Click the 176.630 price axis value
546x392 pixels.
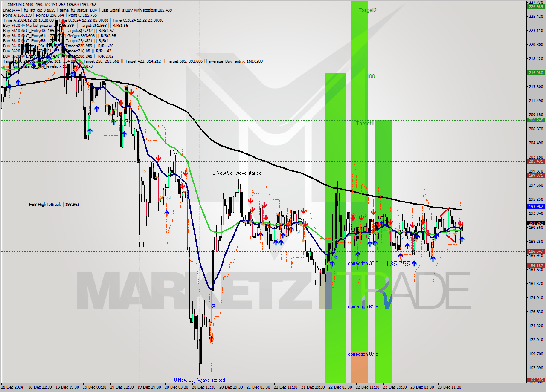[536, 311]
